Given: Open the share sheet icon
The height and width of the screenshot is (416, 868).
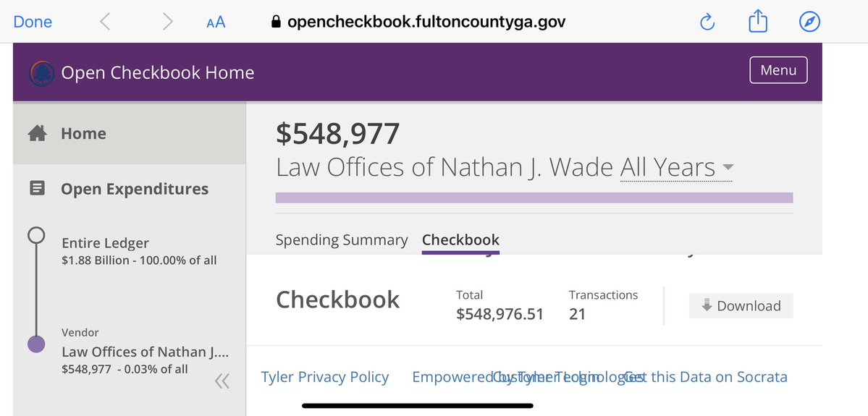Looking at the screenshot, I should pos(757,22).
